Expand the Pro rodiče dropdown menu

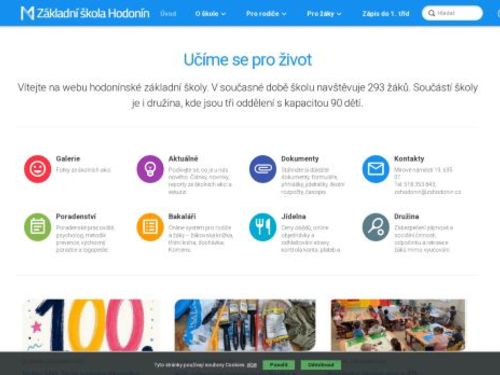(x=266, y=14)
